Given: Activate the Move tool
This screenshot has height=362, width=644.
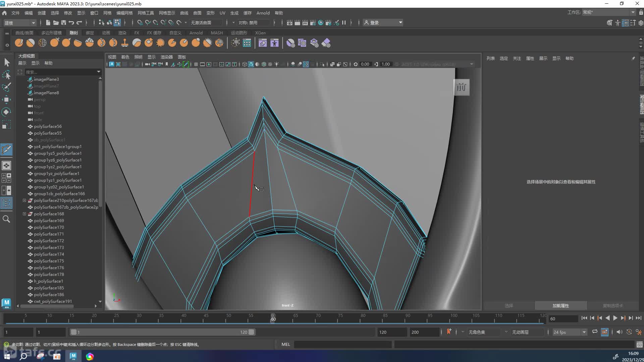Looking at the screenshot, I should (6, 100).
